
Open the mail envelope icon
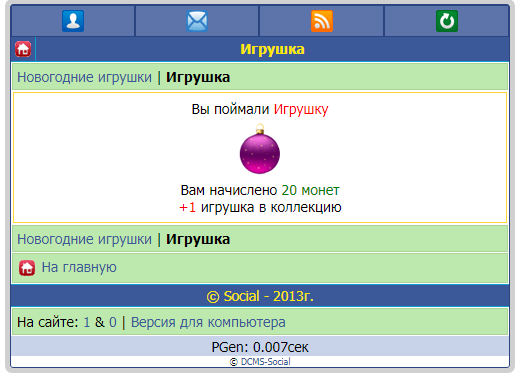point(197,21)
